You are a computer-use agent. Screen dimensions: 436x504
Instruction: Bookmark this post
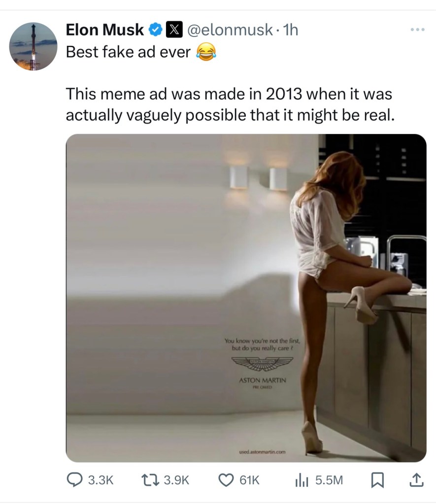coord(377,480)
